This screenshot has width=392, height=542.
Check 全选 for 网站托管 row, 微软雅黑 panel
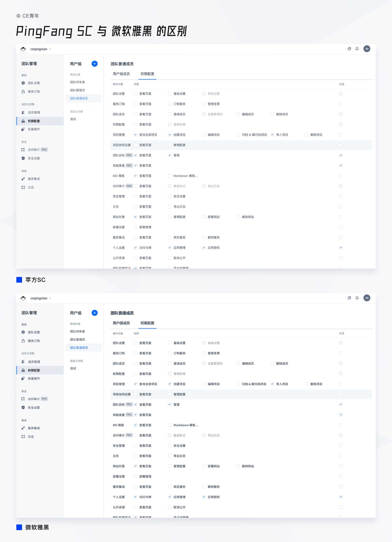[341, 466]
